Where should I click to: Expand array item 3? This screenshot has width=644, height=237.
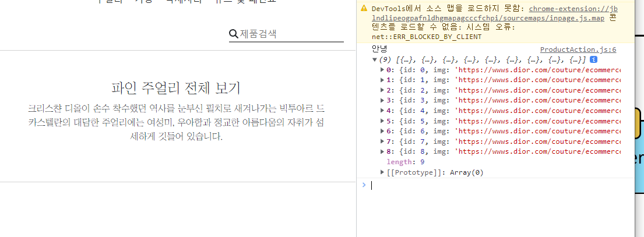[383, 101]
